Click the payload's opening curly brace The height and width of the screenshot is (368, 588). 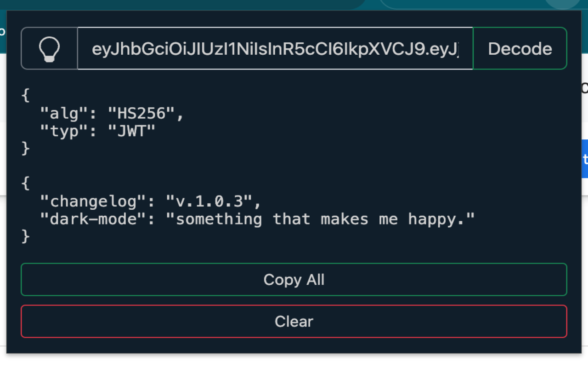click(x=25, y=184)
